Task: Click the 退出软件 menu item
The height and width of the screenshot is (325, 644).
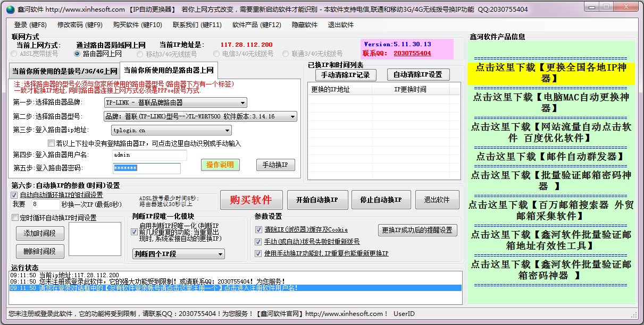Action: (x=341, y=25)
